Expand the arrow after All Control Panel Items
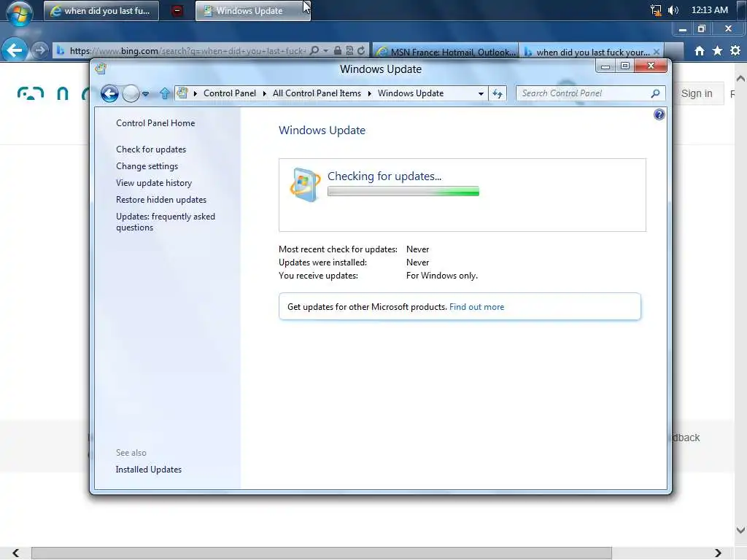The width and height of the screenshot is (747, 560). coord(369,93)
